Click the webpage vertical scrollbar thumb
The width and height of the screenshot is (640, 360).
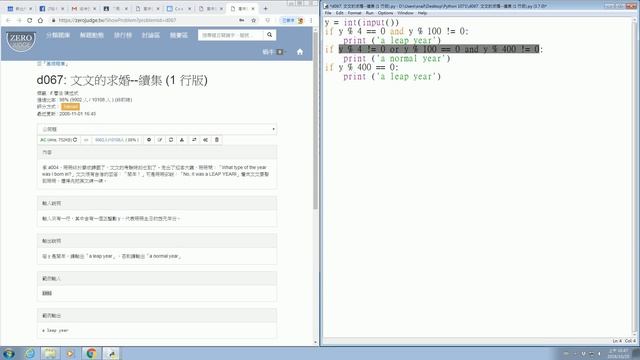click(x=315, y=120)
